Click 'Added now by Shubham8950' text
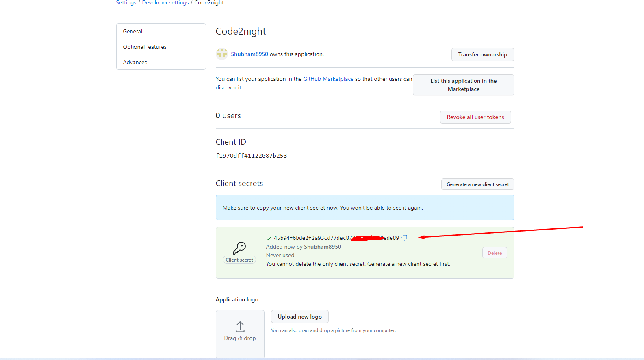 pos(304,247)
